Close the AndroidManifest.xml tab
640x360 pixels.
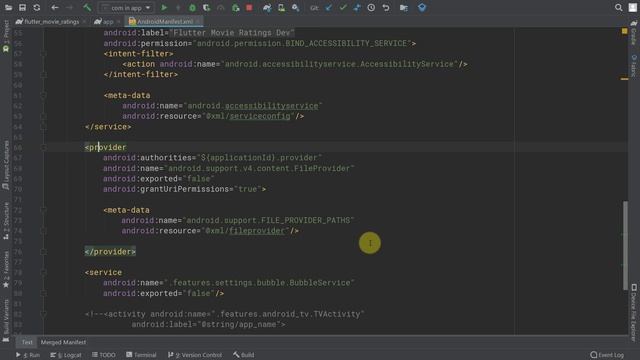point(198,22)
